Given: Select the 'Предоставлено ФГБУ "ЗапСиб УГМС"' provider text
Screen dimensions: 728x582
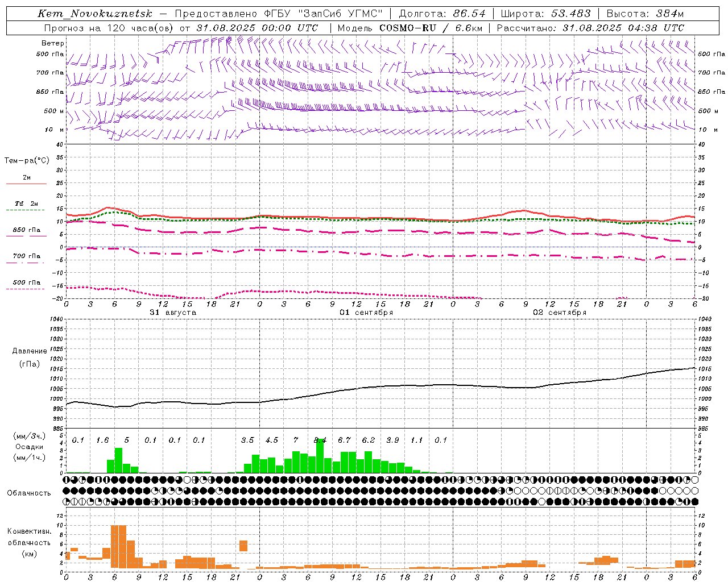Looking at the screenshot, I should (x=279, y=14).
